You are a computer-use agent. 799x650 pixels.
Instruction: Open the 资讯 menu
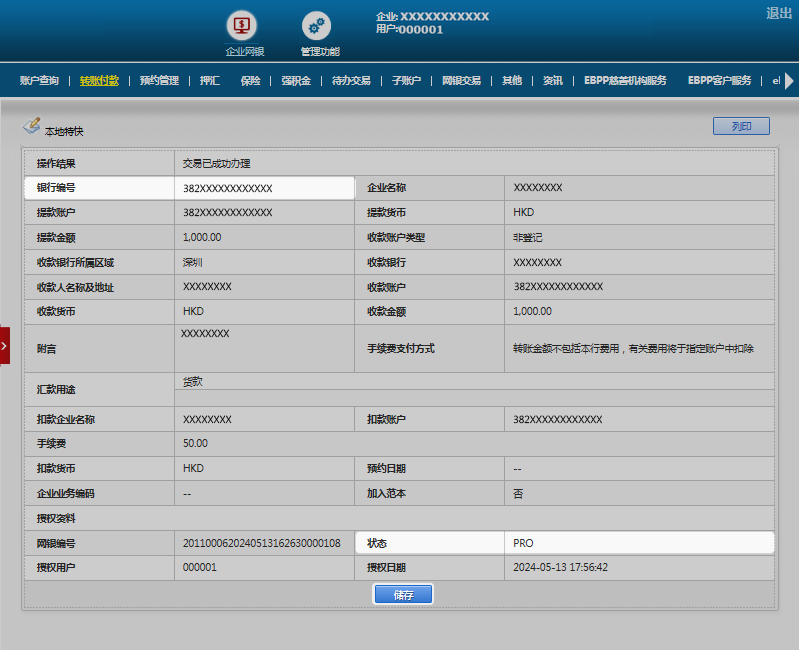[552, 80]
